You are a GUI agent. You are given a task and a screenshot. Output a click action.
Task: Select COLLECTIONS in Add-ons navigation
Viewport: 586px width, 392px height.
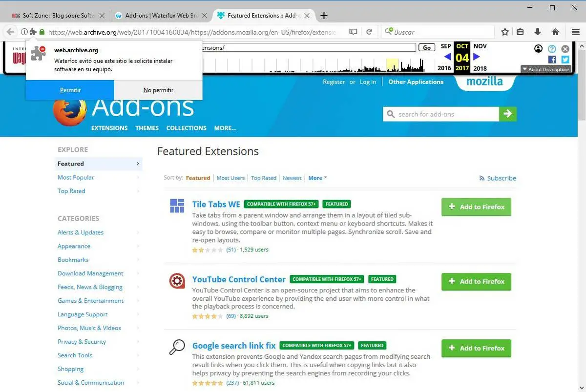187,128
